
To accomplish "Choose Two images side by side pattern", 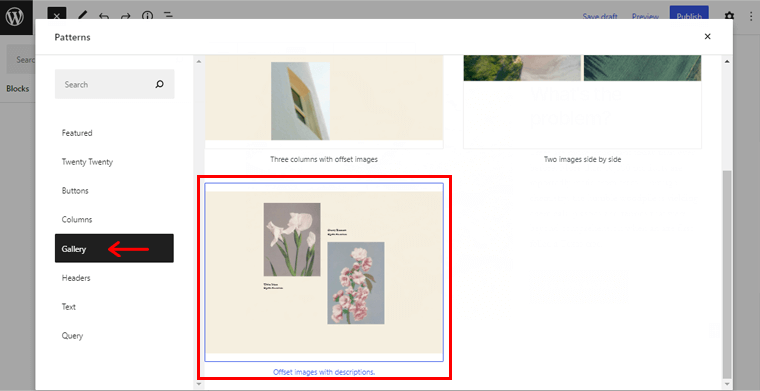I will point(582,102).
